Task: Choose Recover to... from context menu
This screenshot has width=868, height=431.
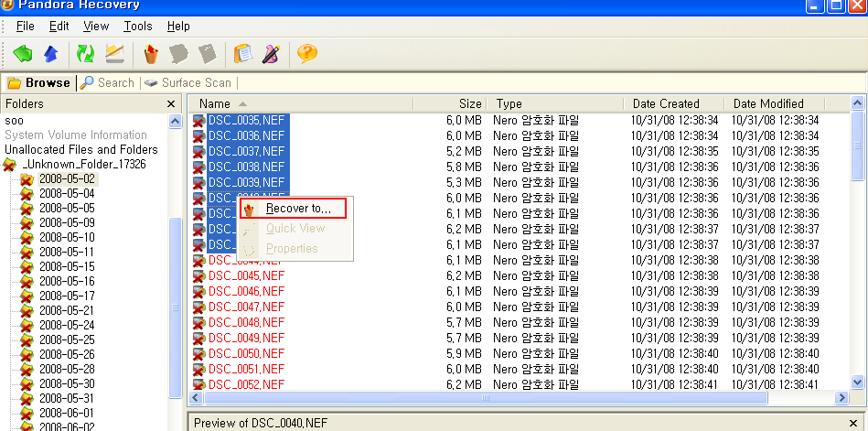Action: (294, 209)
